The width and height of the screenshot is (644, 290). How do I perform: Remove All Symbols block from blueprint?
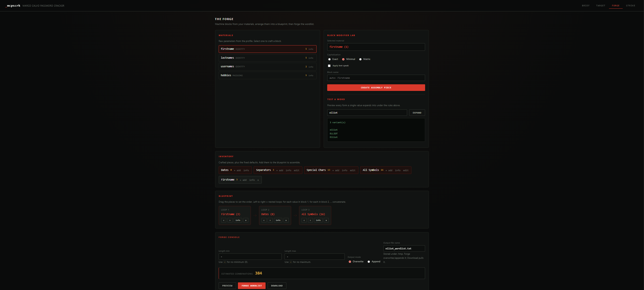[x=326, y=220]
